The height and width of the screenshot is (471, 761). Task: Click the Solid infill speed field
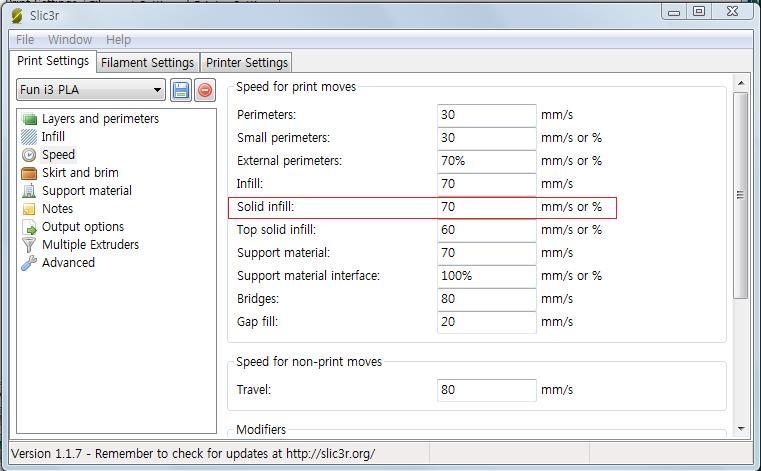pyautogui.click(x=487, y=207)
